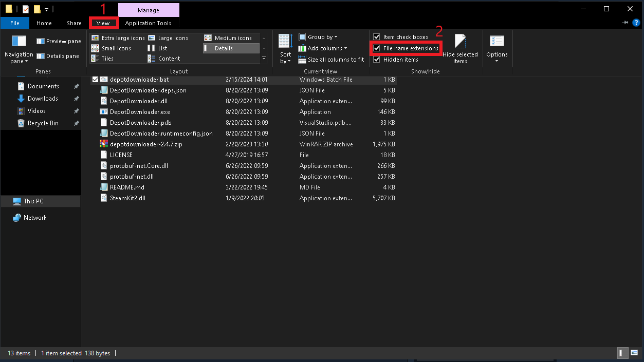Expand the Options dropdown arrow
Image resolution: width=644 pixels, height=362 pixels.
tap(496, 62)
